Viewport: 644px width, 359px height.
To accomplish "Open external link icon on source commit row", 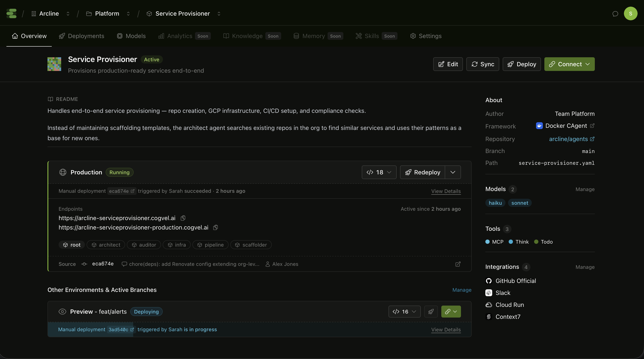I will coord(458,264).
